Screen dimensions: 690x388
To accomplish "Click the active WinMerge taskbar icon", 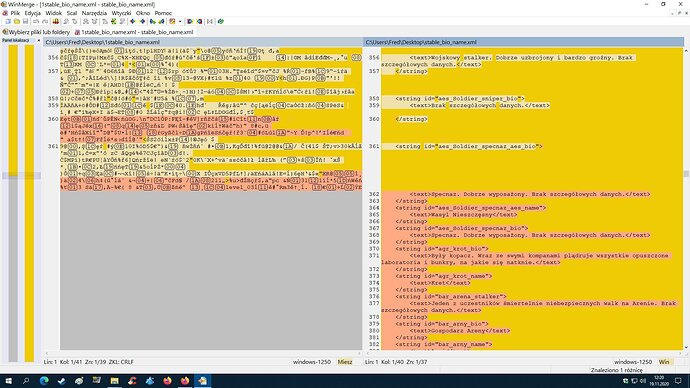I will pyautogui.click(x=202, y=381).
